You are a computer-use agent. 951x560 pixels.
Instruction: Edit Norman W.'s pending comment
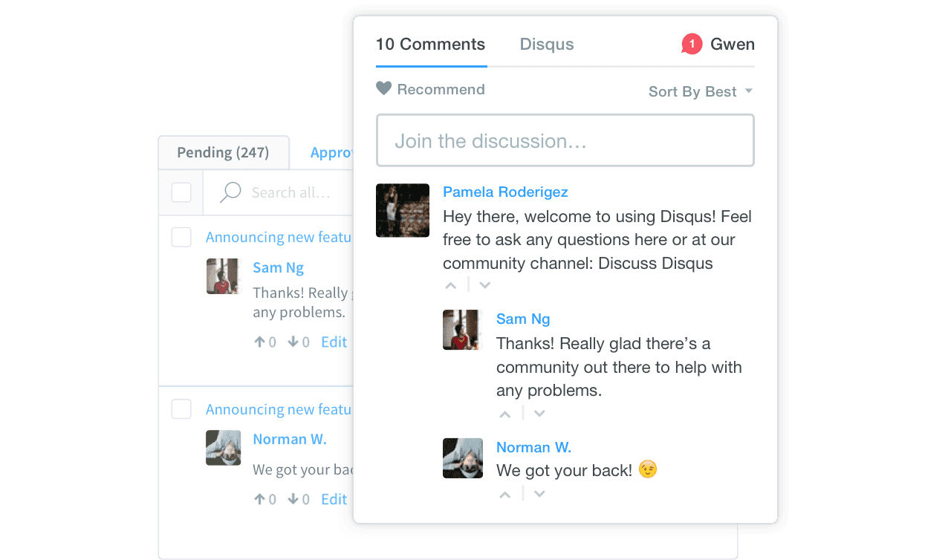pos(334,499)
